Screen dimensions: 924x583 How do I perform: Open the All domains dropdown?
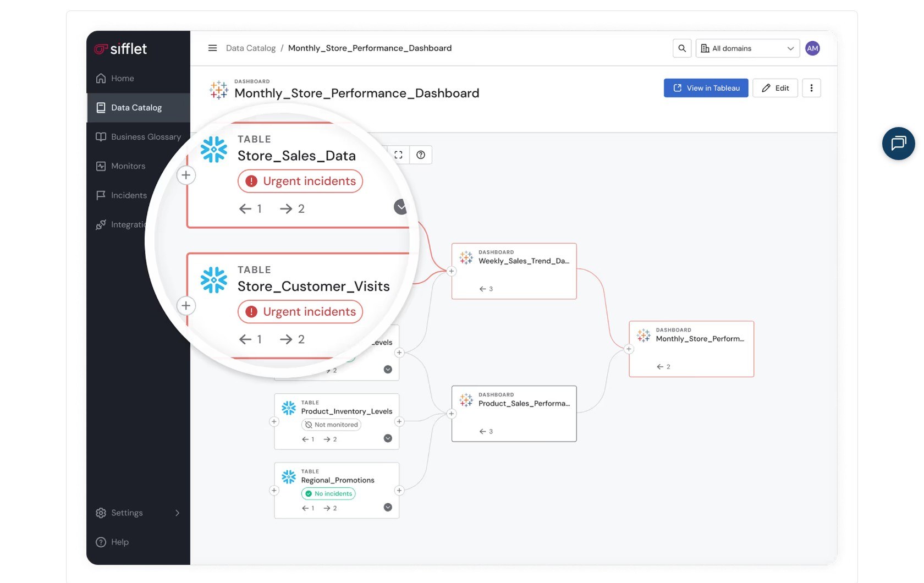click(x=748, y=48)
